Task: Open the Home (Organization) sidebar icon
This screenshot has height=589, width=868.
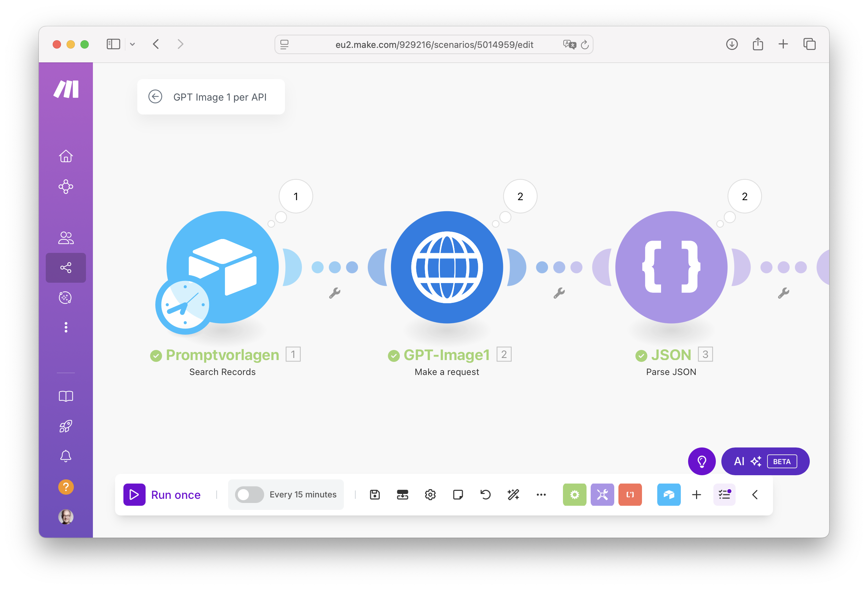Action: pos(66,156)
